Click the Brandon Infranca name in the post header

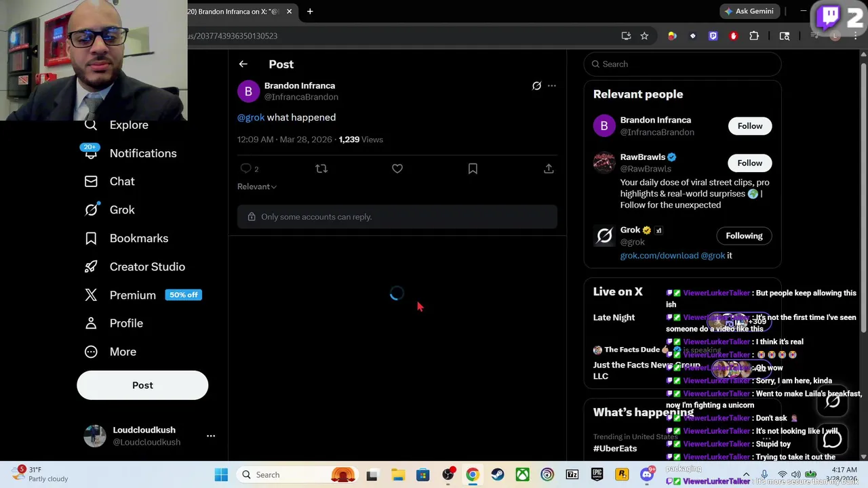(x=300, y=85)
